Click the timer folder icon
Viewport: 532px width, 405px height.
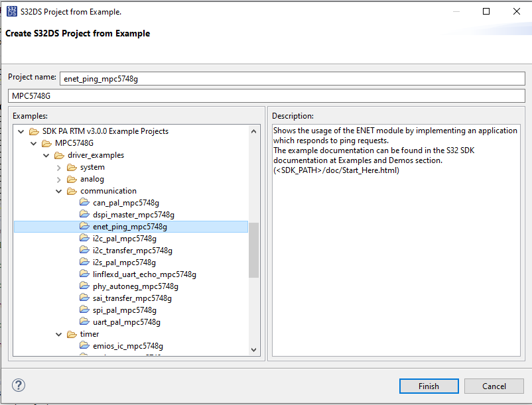[x=72, y=334]
